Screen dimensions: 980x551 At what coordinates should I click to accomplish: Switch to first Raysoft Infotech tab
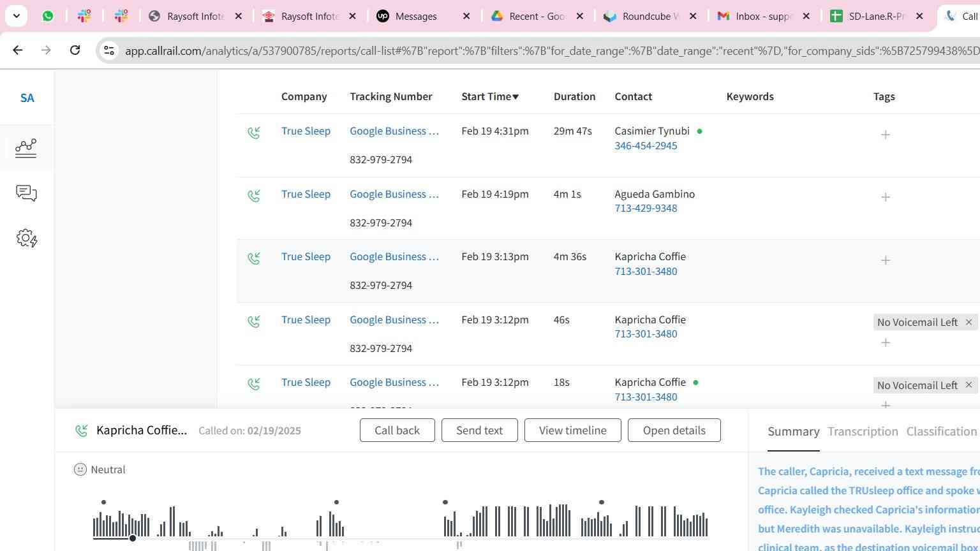tap(188, 16)
